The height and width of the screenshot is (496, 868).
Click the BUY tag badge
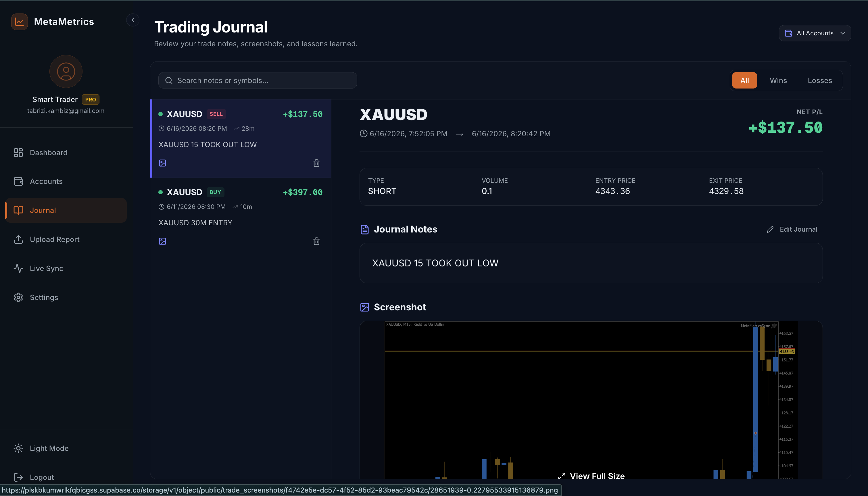215,192
